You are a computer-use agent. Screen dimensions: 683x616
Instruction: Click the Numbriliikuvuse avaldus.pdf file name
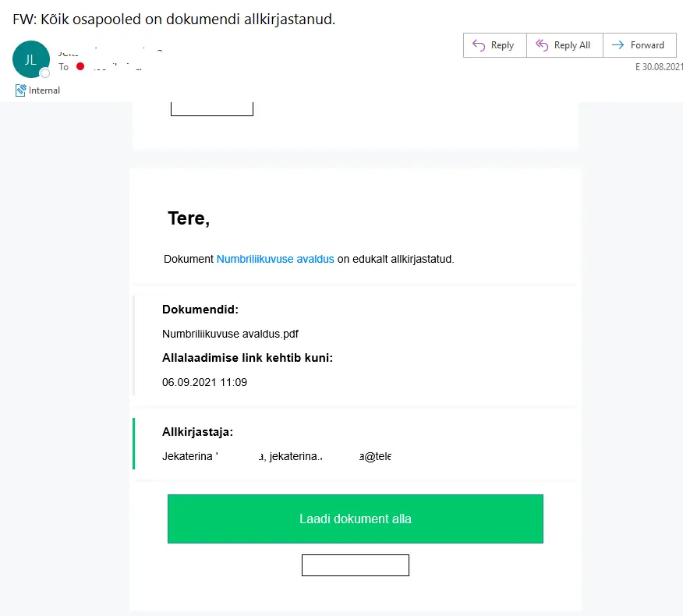tap(230, 335)
